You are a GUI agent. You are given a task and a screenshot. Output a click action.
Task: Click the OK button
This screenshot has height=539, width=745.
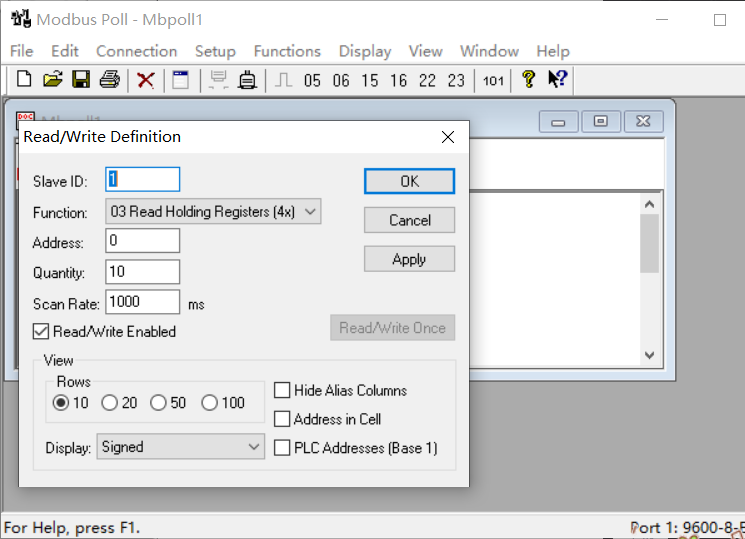click(x=410, y=181)
